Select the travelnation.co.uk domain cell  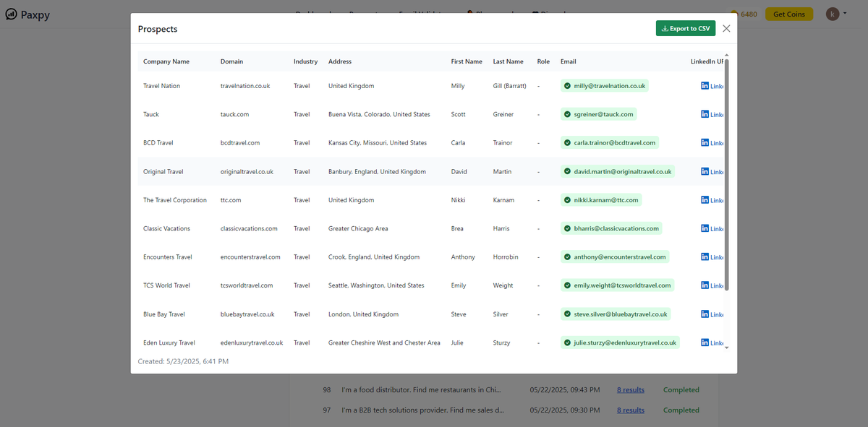[x=245, y=86]
